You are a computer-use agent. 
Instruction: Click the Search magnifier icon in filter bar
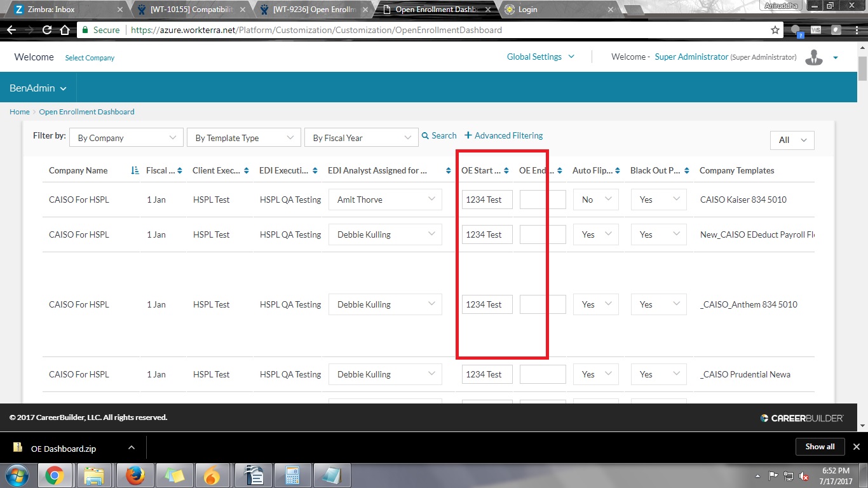pyautogui.click(x=425, y=136)
